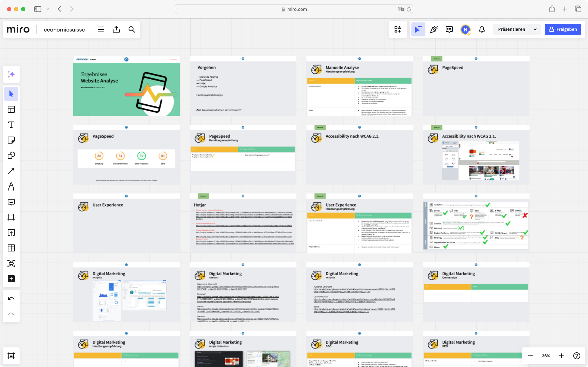The image size is (588, 367).
Task: Open Miro AI sparkle tool
Action: coord(11,74)
